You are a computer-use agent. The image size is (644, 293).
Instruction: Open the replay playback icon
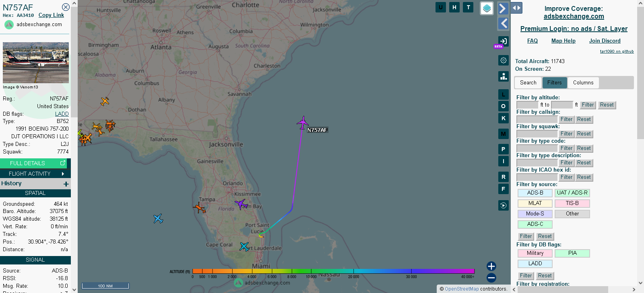pos(504,205)
